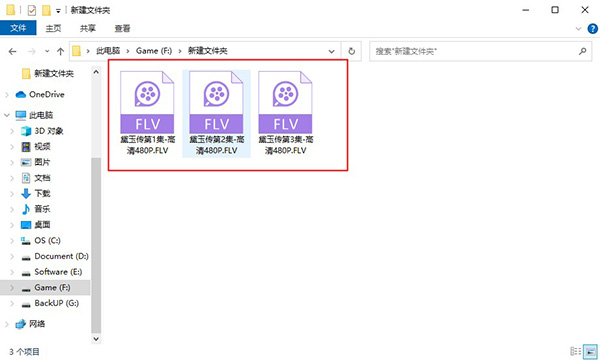The height and width of the screenshot is (360, 600).
Task: Open the recent locations dropdown arrow
Action: pos(47,51)
